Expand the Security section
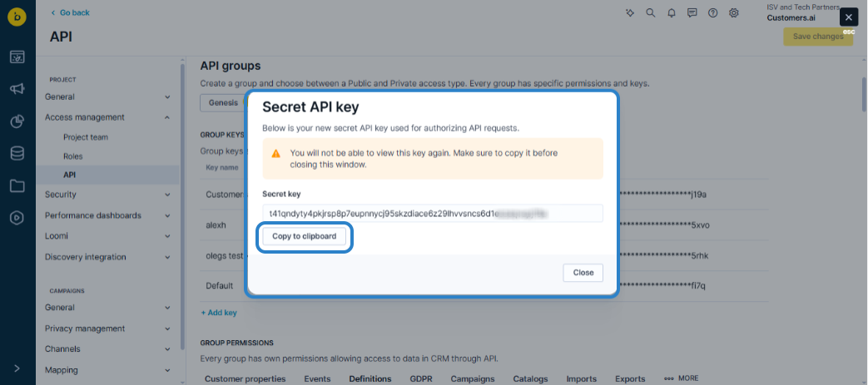The height and width of the screenshot is (385, 868). click(x=168, y=195)
